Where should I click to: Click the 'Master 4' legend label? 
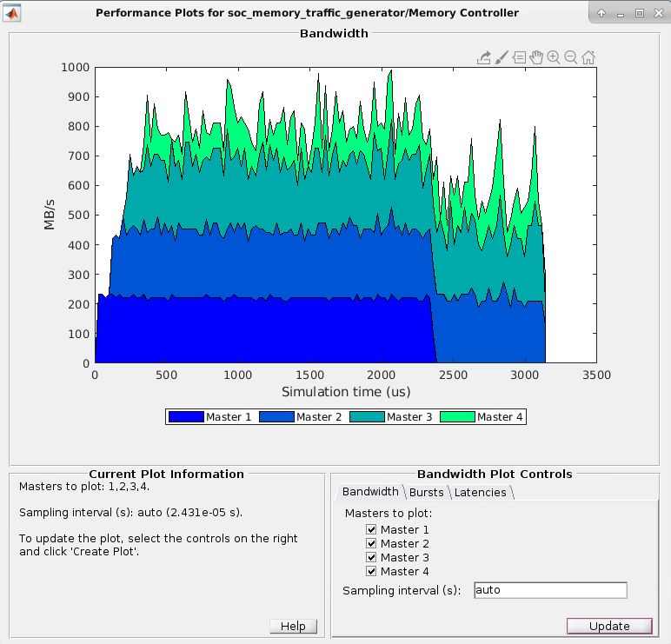(500, 417)
